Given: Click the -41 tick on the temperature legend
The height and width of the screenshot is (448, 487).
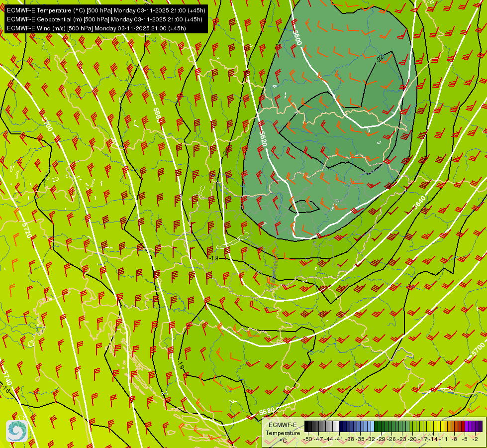Looking at the screenshot, I should (339, 439).
